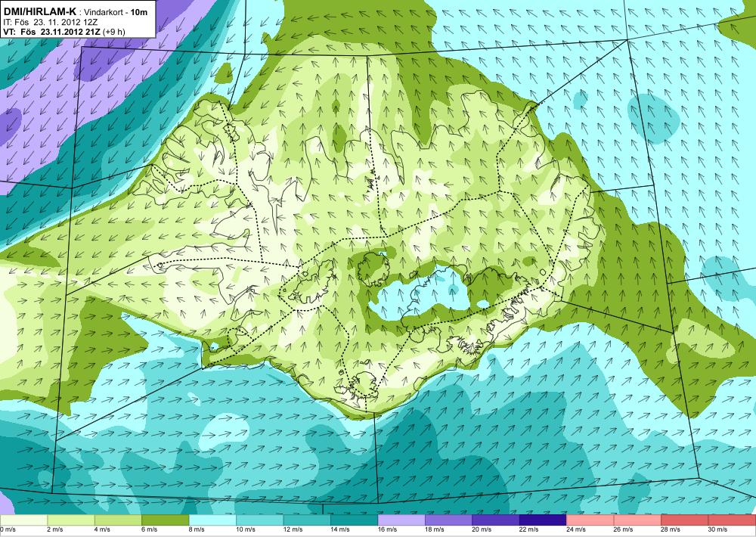The image size is (756, 537).
Task: Choose the 10 m/s turquoise legend swatch
Action: click(x=260, y=520)
